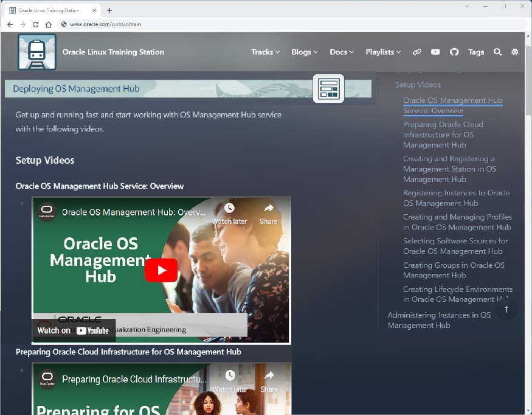
Task: Click Share on the overview video
Action: 268,214
